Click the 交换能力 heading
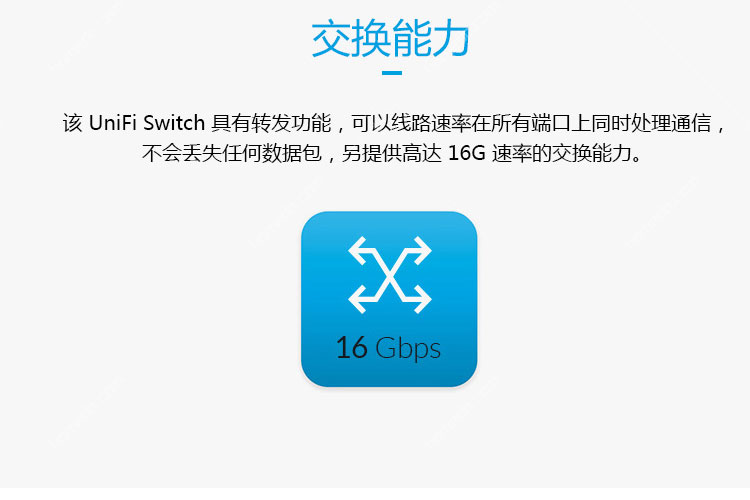This screenshot has height=500, width=750. [x=390, y=38]
